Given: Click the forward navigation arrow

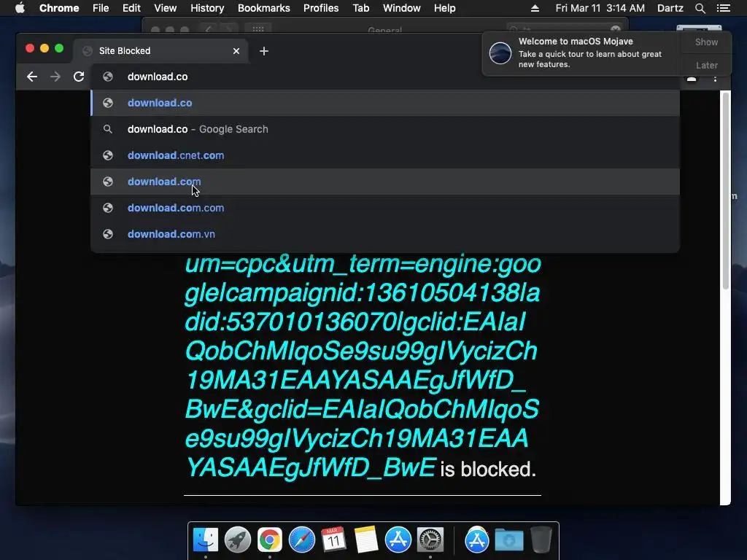Looking at the screenshot, I should pos(55,77).
